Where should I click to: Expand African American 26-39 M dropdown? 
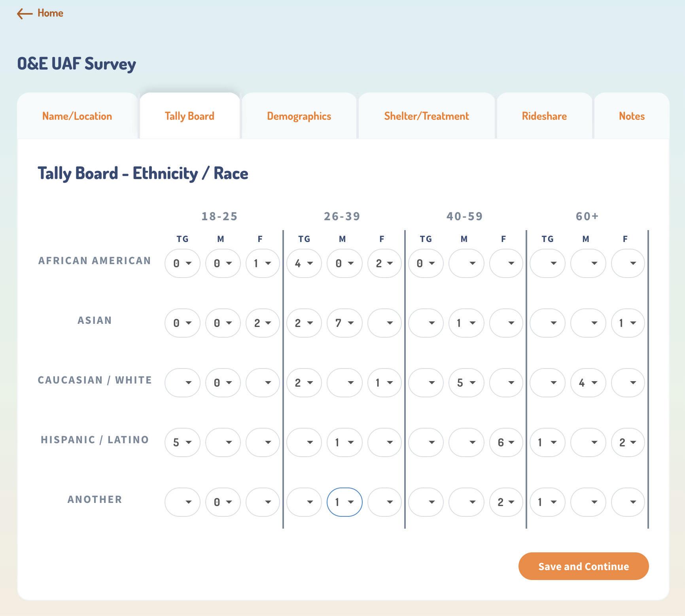[x=344, y=263]
